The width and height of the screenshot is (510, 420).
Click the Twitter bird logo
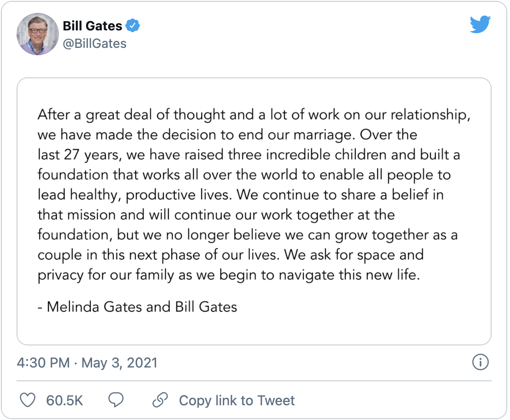(480, 25)
